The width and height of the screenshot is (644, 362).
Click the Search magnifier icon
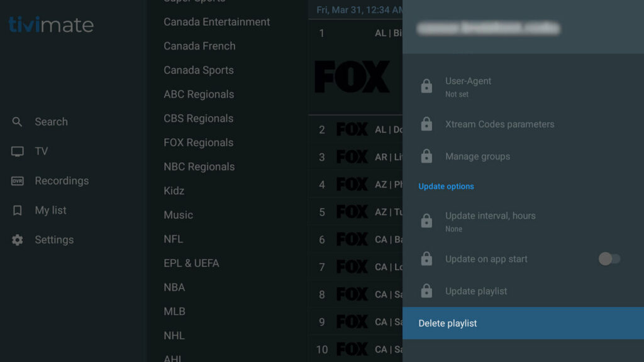pos(18,122)
